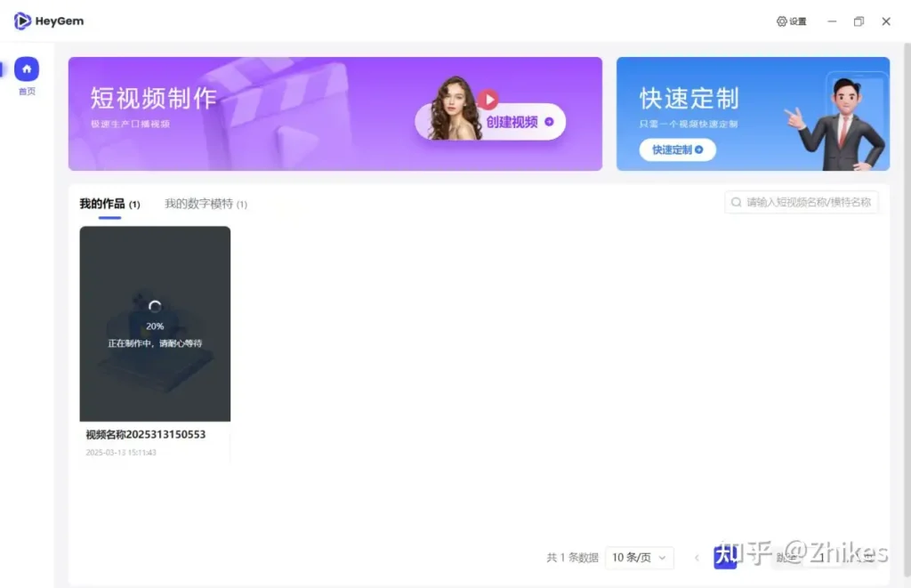Click the HeyGem logo icon

(x=22, y=21)
